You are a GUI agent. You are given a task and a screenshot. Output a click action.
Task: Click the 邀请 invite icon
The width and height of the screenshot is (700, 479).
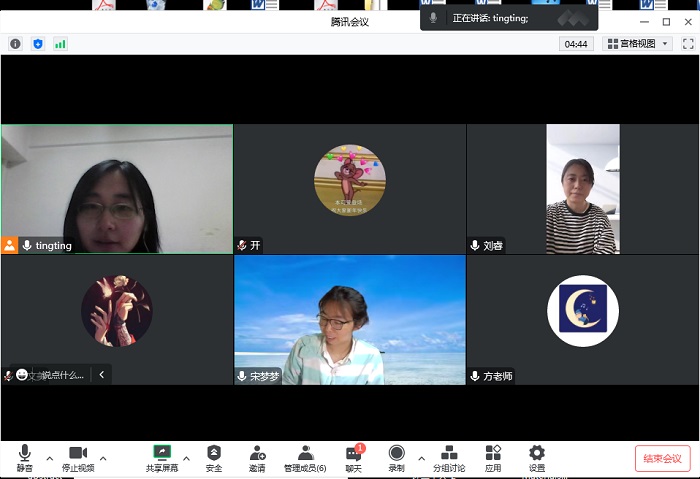pyautogui.click(x=257, y=458)
